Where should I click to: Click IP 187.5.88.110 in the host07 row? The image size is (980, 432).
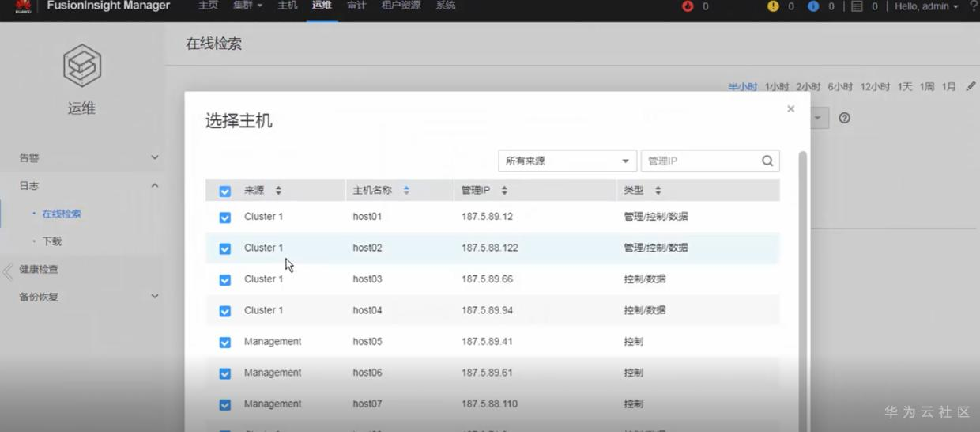click(490, 404)
